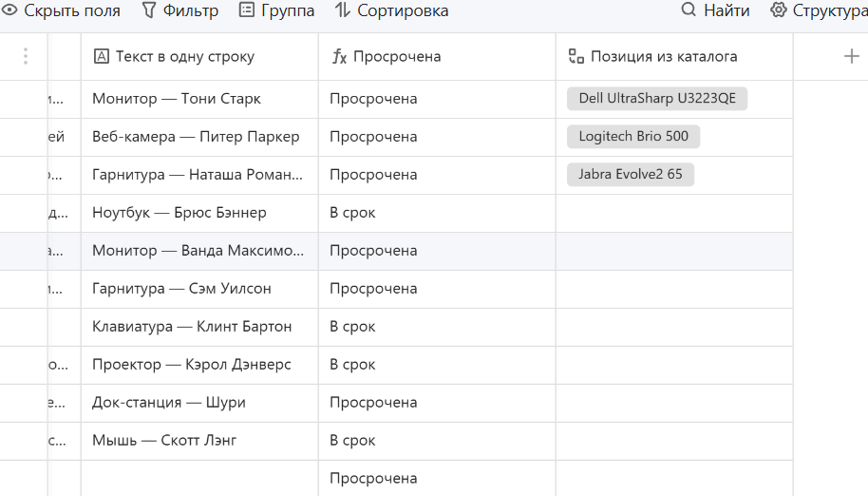Select empty catalog cell for Клавиатура — Клинт Бартон
The image size is (868, 496).
point(674,327)
